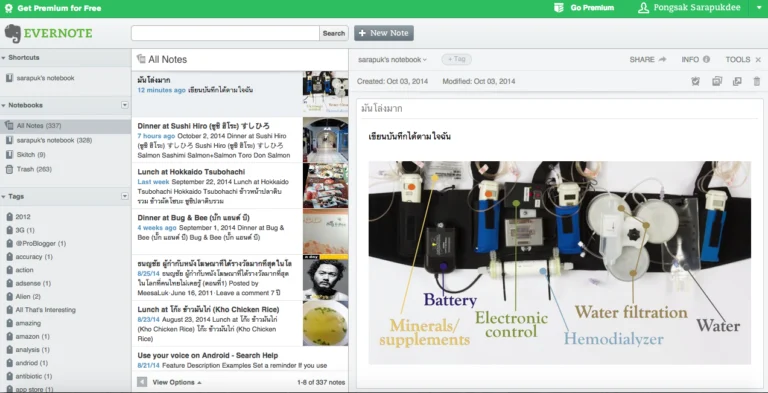Viewport: 768px width, 393px height.
Task: Select the andriod (1) tag
Action: coord(31,363)
